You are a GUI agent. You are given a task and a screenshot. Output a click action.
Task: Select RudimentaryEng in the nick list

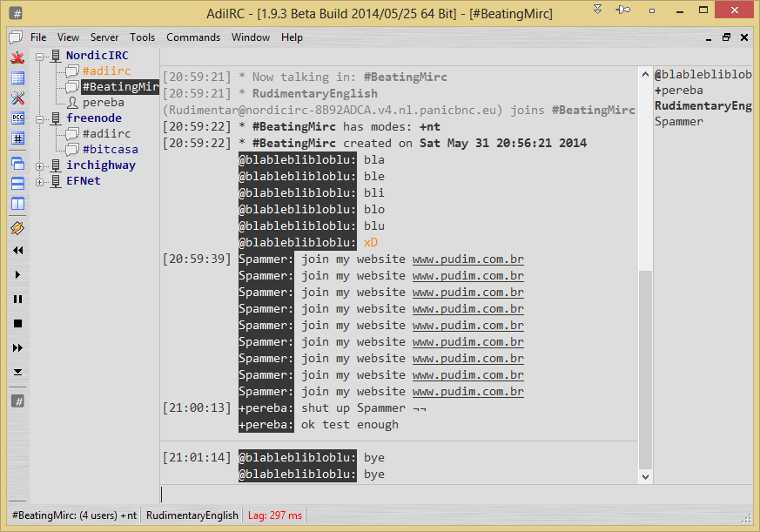point(703,105)
